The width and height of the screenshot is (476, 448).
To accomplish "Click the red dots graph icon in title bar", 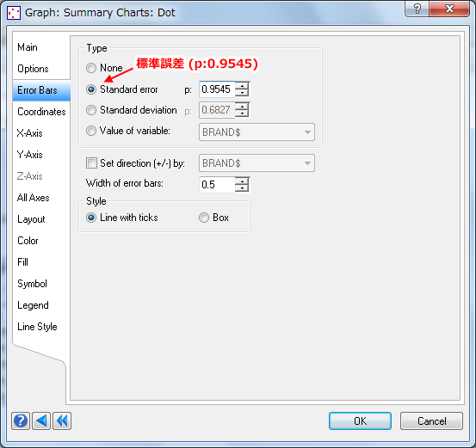I will (x=14, y=13).
